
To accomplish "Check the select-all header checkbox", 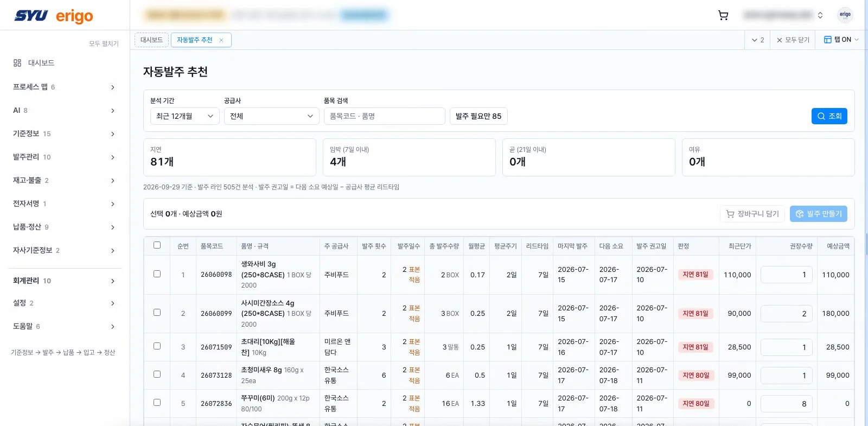I will pos(157,245).
